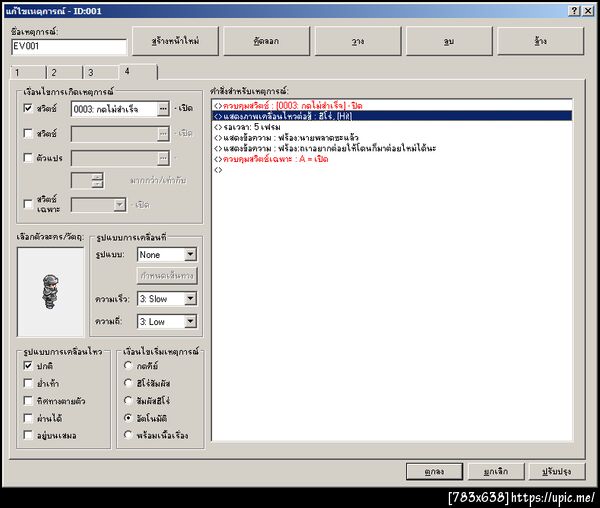Click the ล้าง (clear page) button
The height and width of the screenshot is (508, 600).
tap(540, 41)
